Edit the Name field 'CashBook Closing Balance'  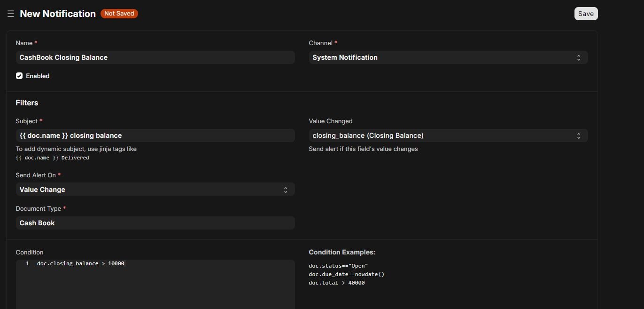tap(155, 57)
